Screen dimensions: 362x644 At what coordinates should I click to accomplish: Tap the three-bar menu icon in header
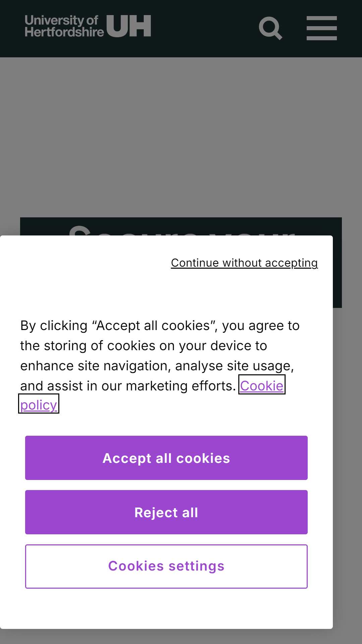point(322,28)
